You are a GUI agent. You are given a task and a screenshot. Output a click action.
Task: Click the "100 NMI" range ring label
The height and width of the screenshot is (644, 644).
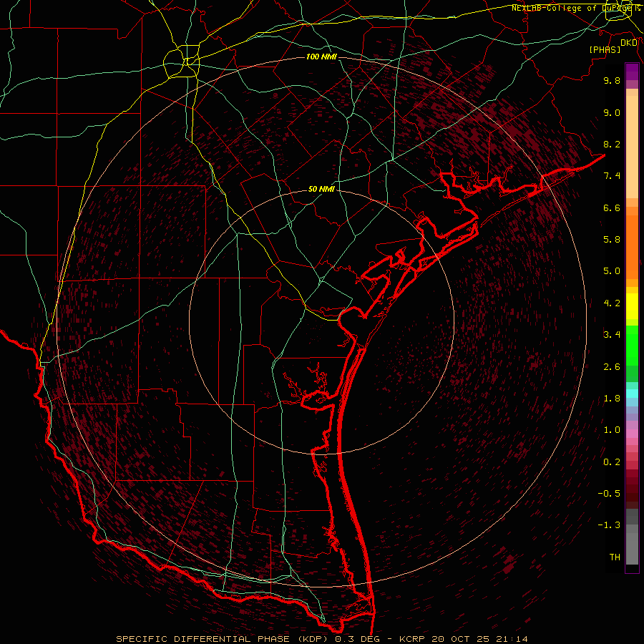pyautogui.click(x=321, y=57)
